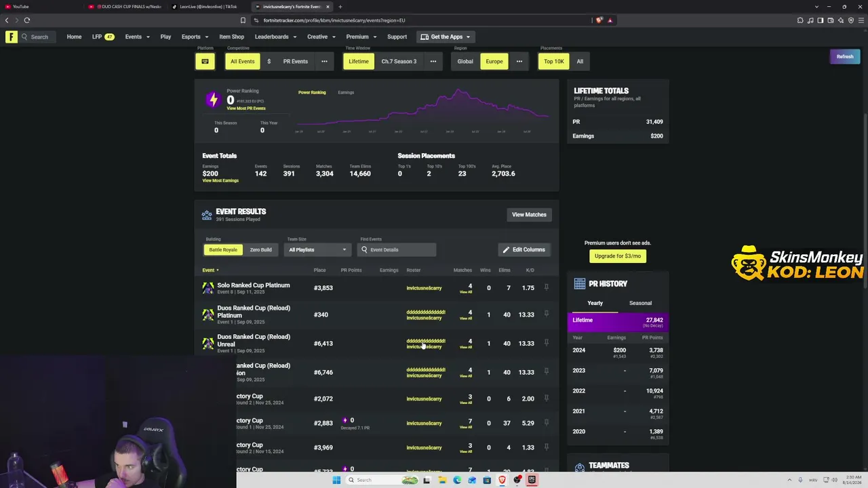Click View All matches for Solo Ranked Cup
This screenshot has height=488, width=868.
coord(466,292)
